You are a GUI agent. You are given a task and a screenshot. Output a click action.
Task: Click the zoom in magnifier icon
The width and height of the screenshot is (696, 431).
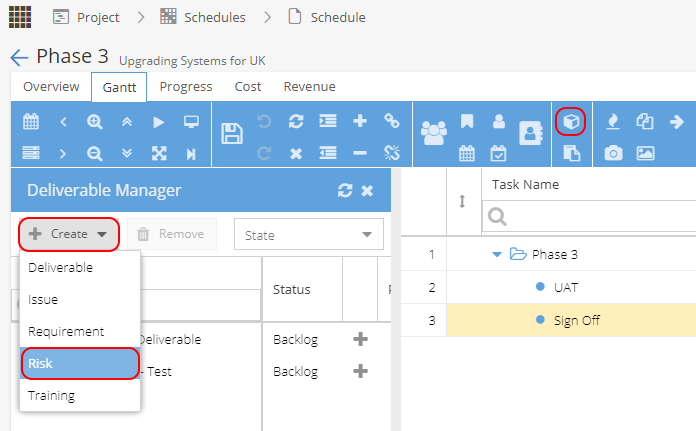95,122
